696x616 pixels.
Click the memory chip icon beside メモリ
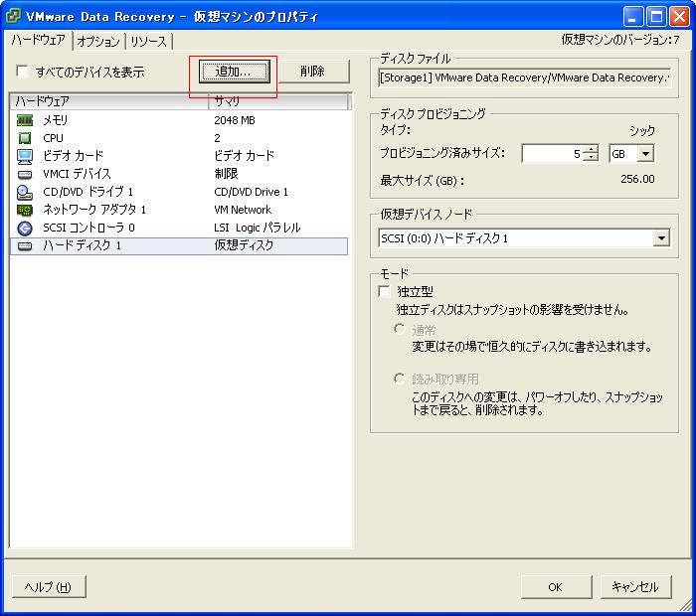point(25,120)
